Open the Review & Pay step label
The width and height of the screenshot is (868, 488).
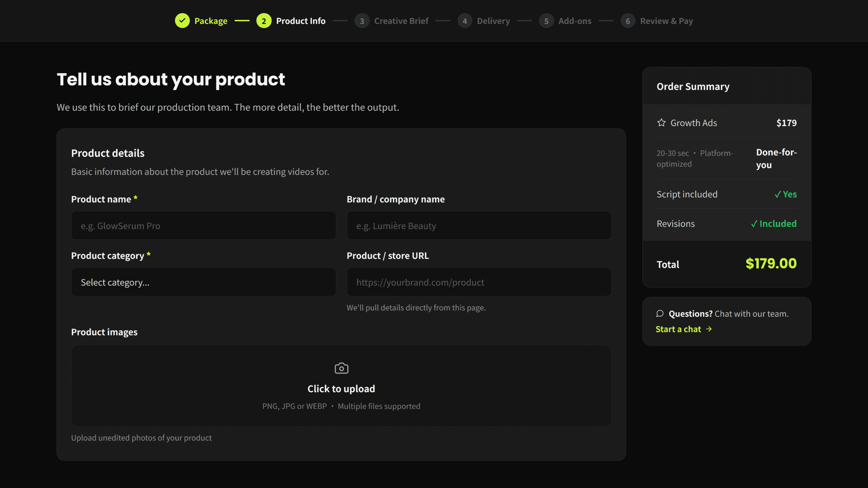coord(666,21)
